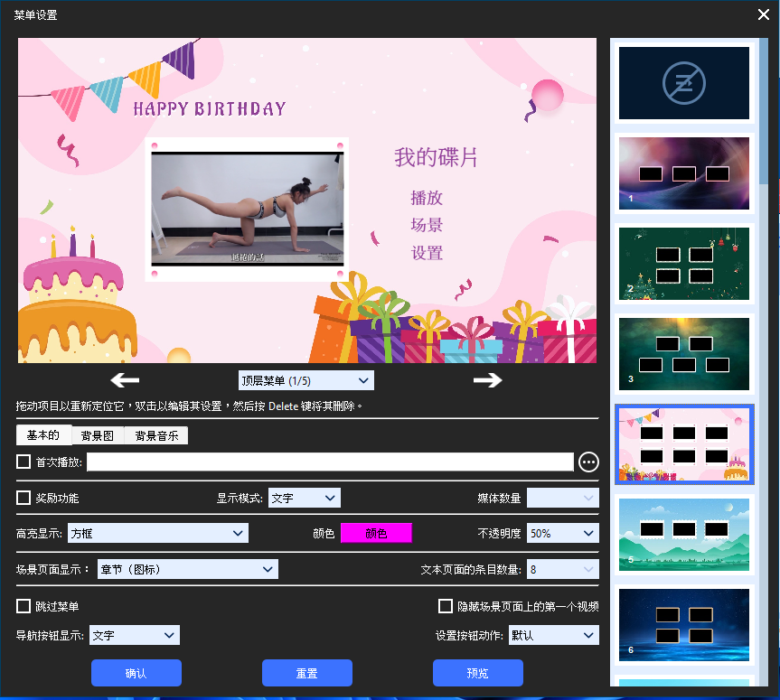Select template 6 with blue night sky
Screen dimensions: 780x700
click(684, 624)
